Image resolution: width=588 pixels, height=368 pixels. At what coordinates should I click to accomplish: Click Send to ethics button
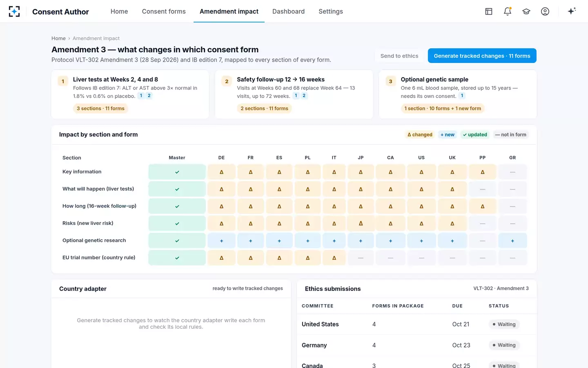coord(399,56)
